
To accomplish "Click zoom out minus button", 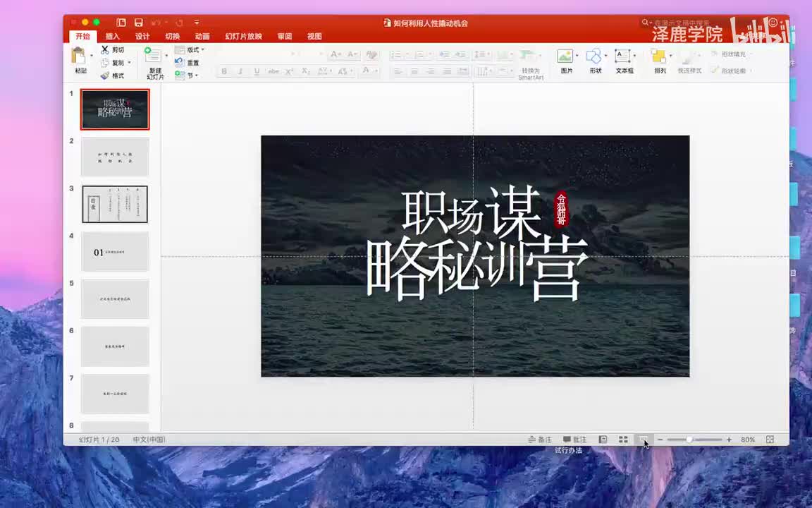I will pos(660,440).
